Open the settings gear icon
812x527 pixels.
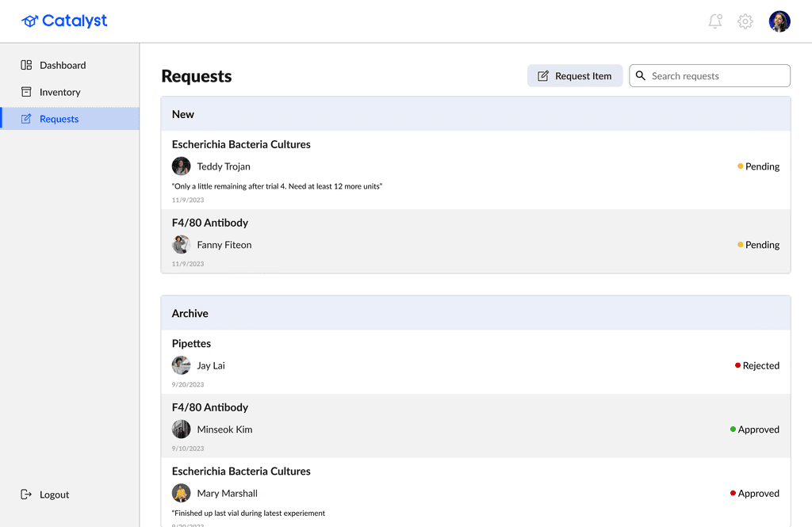(x=745, y=21)
